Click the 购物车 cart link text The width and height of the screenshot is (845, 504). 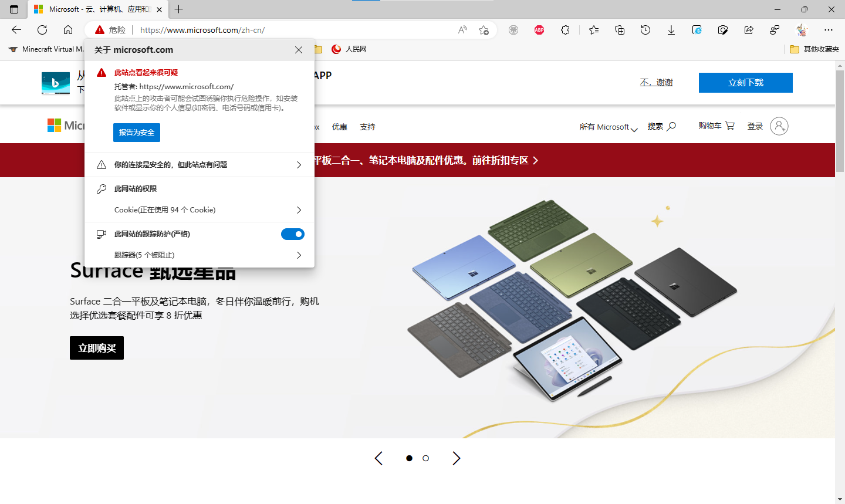coord(710,126)
